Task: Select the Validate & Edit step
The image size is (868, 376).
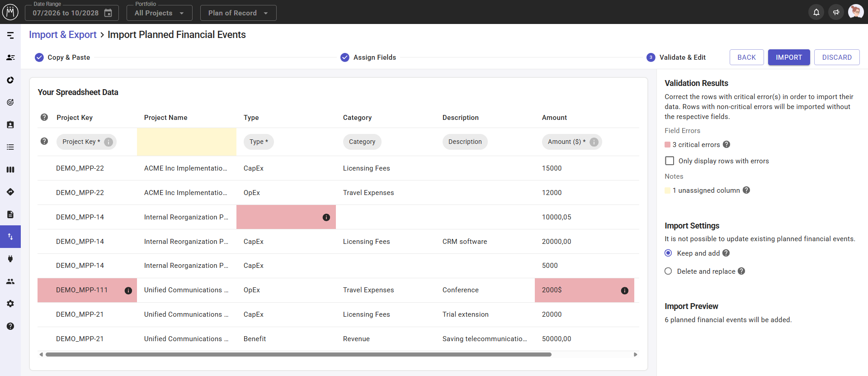Action: (676, 57)
